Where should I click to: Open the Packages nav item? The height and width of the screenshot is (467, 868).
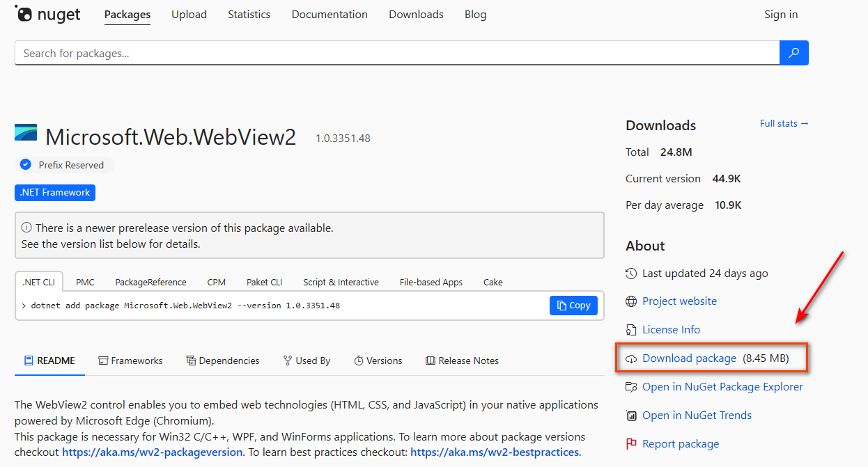[x=127, y=15]
